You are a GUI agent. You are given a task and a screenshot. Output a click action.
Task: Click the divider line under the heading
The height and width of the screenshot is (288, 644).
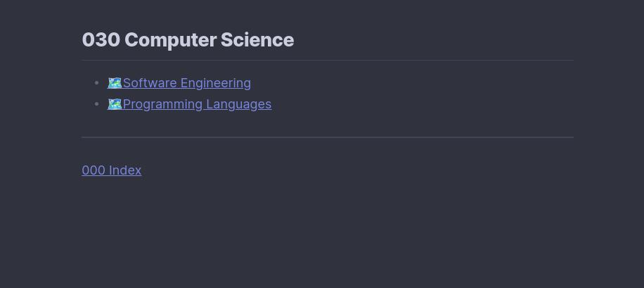coord(328,61)
